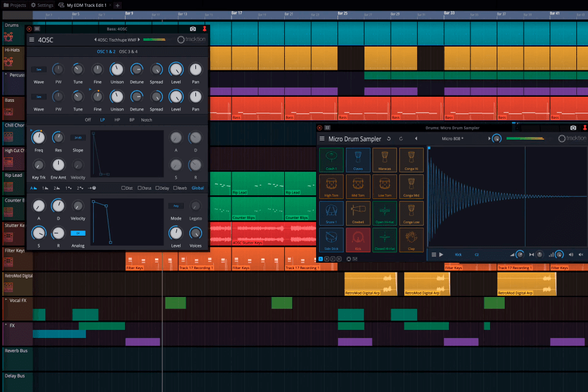The image size is (588, 392).
Task: Play the kick sample preview
Action: pyautogui.click(x=442, y=254)
